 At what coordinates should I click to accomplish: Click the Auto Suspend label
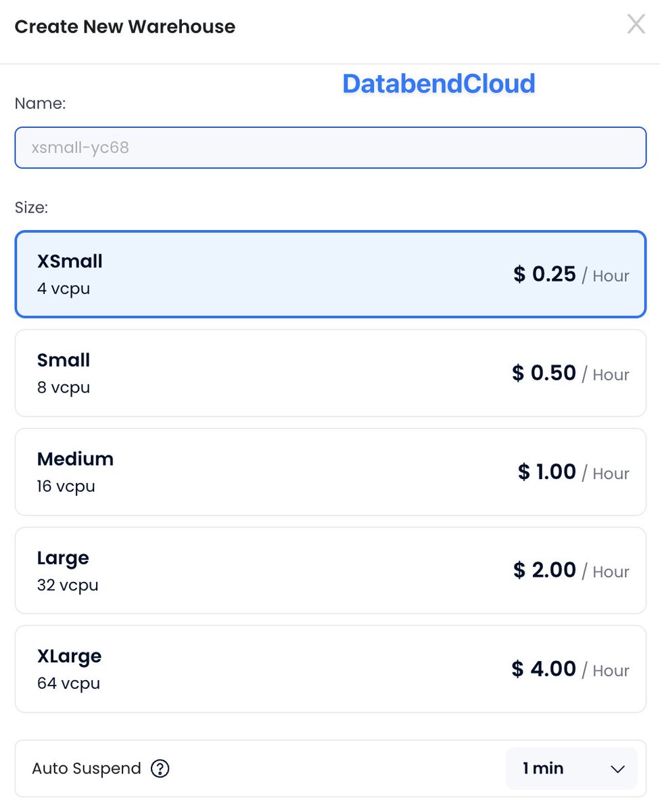click(x=87, y=769)
